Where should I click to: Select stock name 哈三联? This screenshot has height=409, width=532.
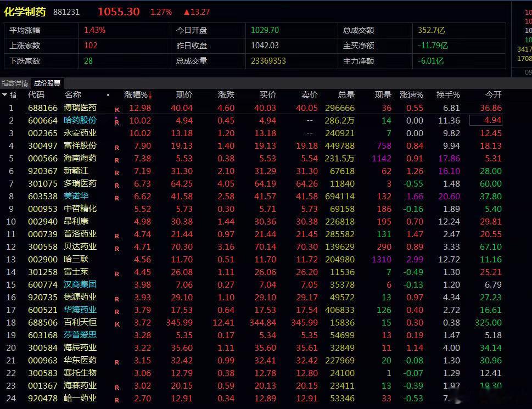tap(76, 259)
